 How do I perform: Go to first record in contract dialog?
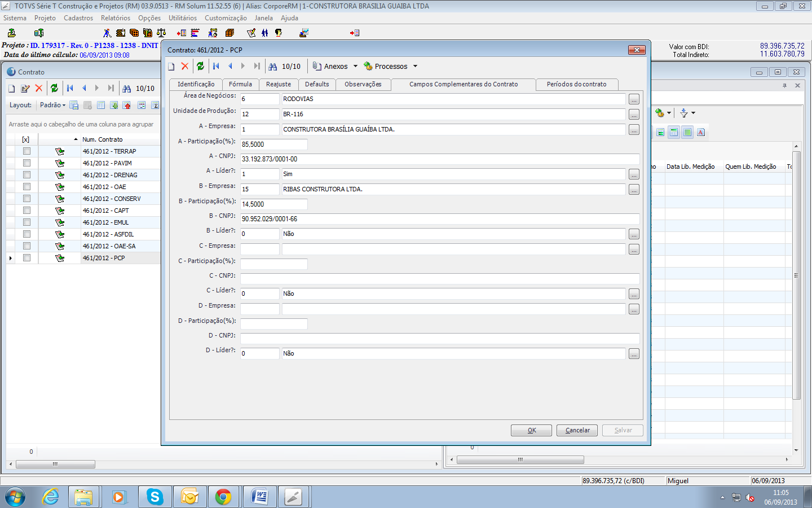pos(216,66)
